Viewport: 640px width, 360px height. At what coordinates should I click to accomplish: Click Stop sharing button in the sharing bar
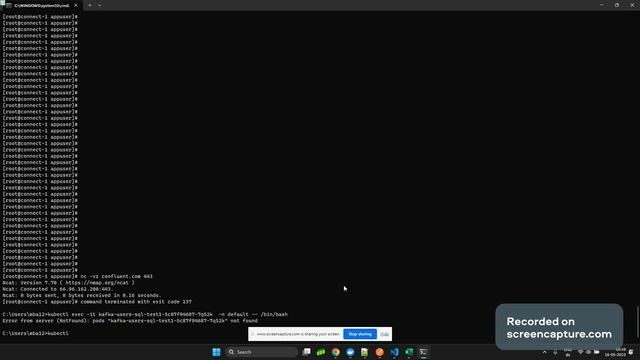pyautogui.click(x=360, y=334)
